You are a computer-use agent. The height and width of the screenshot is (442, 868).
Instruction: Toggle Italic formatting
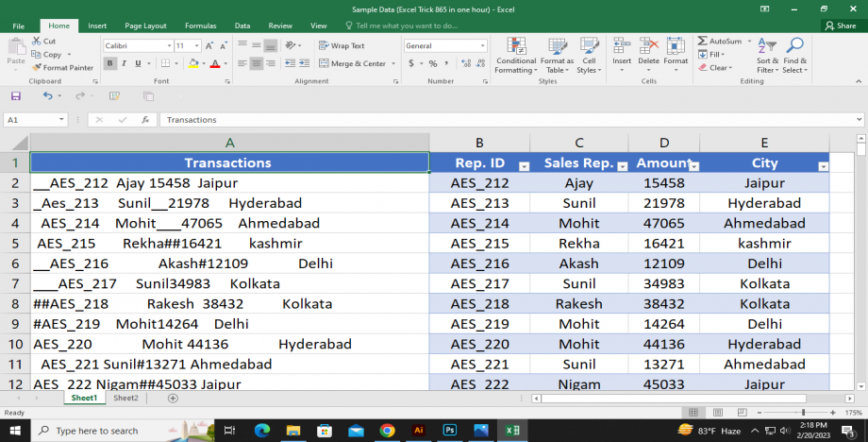(125, 63)
